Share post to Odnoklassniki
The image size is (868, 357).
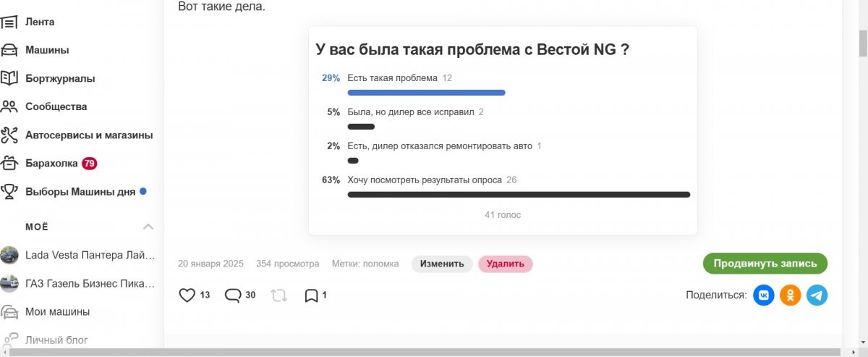[x=790, y=295]
